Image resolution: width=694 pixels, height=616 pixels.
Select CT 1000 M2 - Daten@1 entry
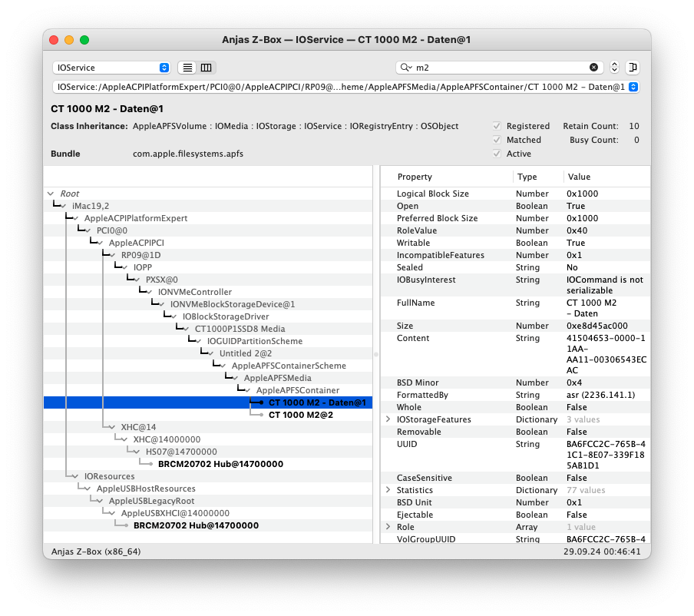[317, 402]
